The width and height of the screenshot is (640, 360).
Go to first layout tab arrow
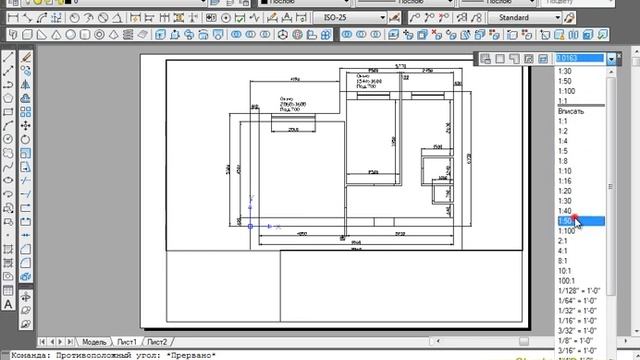click(42, 341)
